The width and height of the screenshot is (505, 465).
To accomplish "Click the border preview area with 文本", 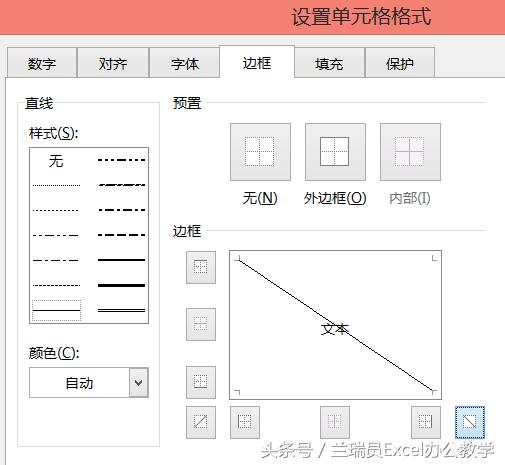I will 335,325.
